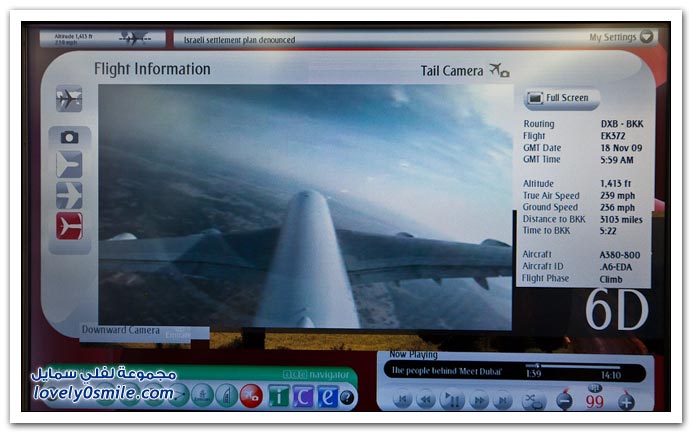Open the green 'i' information section
The image size is (692, 433).
click(278, 396)
